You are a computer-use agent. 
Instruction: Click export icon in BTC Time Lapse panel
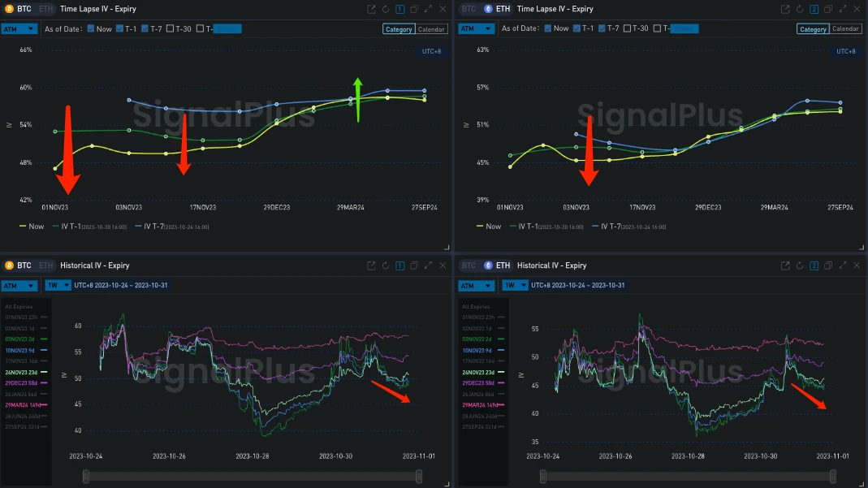pyautogui.click(x=371, y=9)
